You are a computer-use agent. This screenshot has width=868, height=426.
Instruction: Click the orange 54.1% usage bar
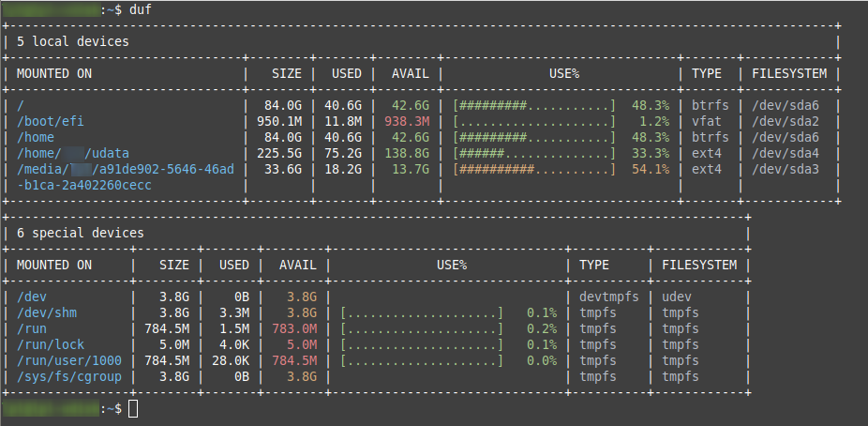click(x=533, y=170)
